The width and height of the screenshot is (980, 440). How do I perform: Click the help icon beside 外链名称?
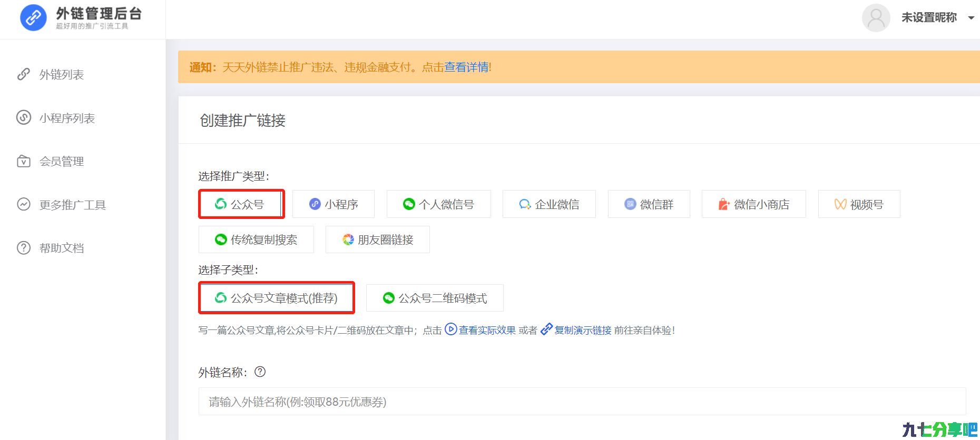pyautogui.click(x=260, y=372)
